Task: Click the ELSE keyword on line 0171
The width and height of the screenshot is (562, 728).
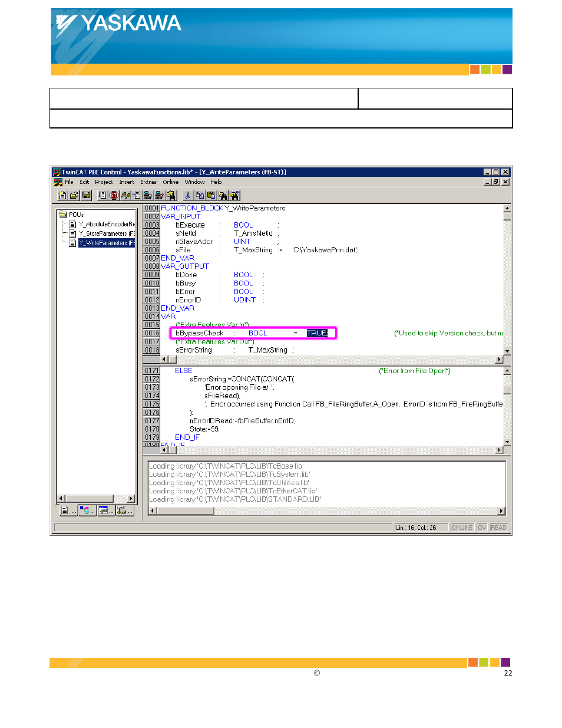Action: pos(183,371)
